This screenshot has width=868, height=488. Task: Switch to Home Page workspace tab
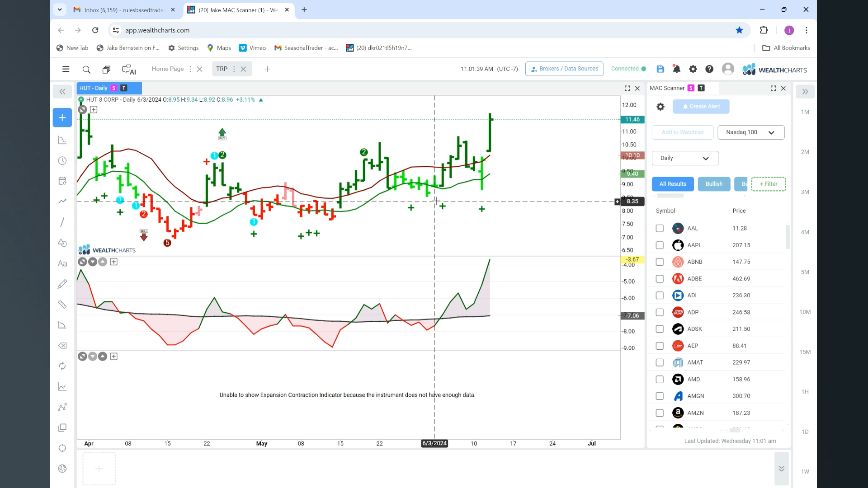167,69
